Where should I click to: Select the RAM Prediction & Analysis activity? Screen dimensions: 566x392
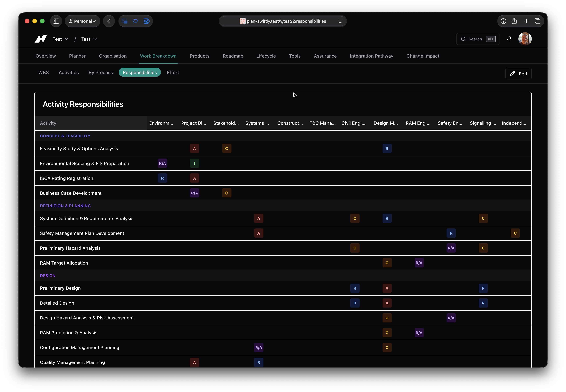pos(69,332)
